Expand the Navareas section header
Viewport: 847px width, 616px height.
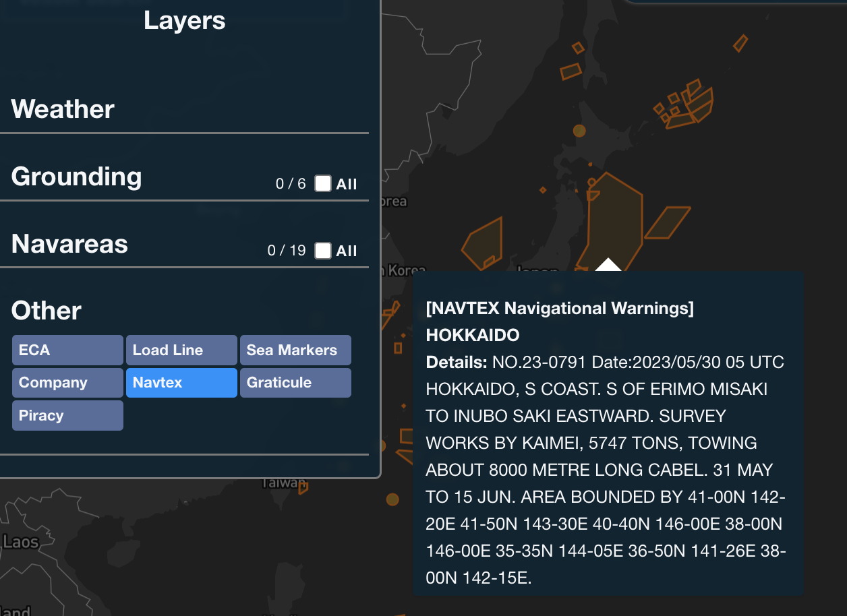pos(69,244)
